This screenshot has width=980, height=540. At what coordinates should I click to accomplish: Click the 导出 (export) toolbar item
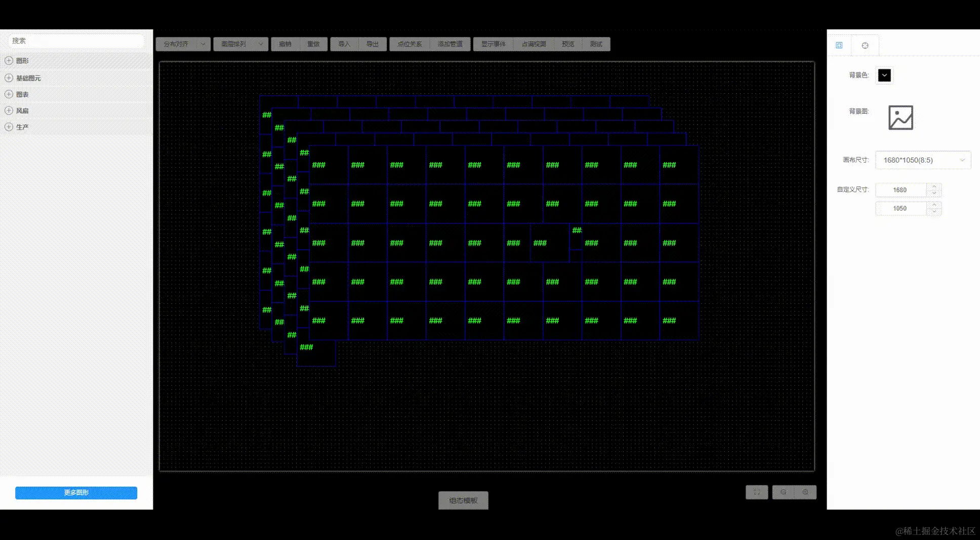pyautogui.click(x=373, y=44)
